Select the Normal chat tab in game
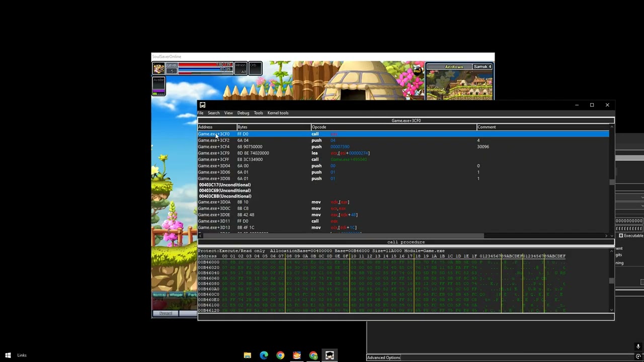This screenshot has width=644, height=362. (x=159, y=295)
